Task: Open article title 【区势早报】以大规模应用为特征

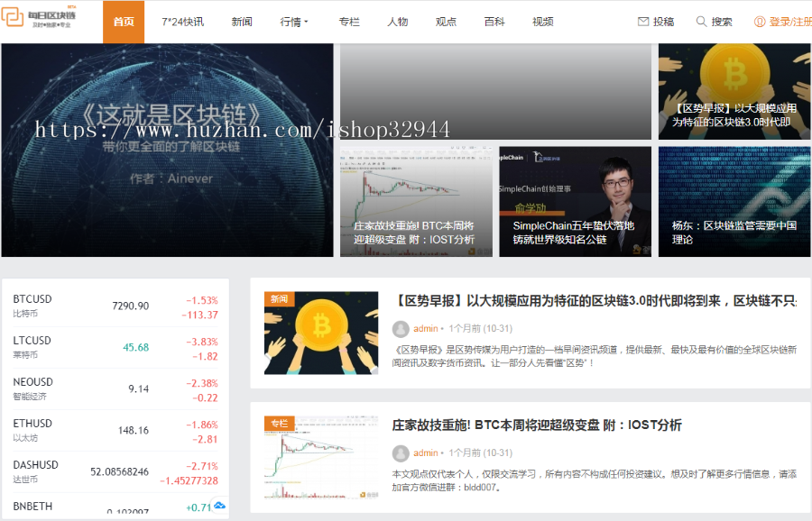Action: pos(595,300)
